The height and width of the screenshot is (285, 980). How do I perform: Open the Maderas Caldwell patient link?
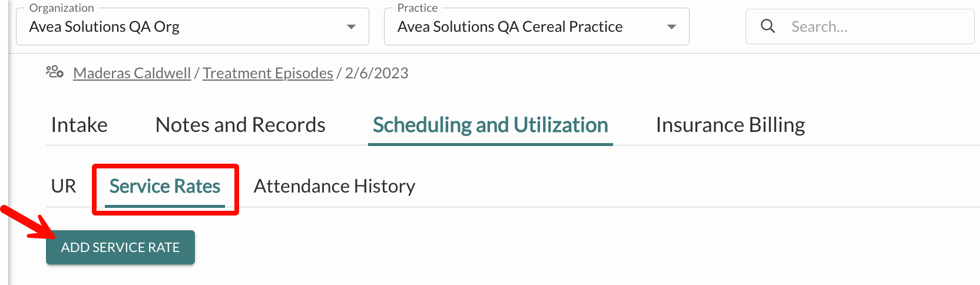(132, 73)
